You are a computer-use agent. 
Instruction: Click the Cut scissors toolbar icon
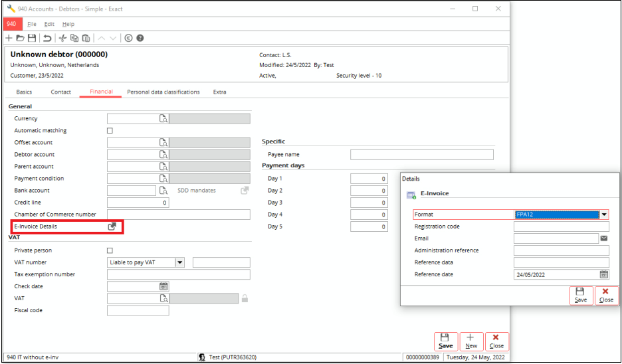point(63,39)
